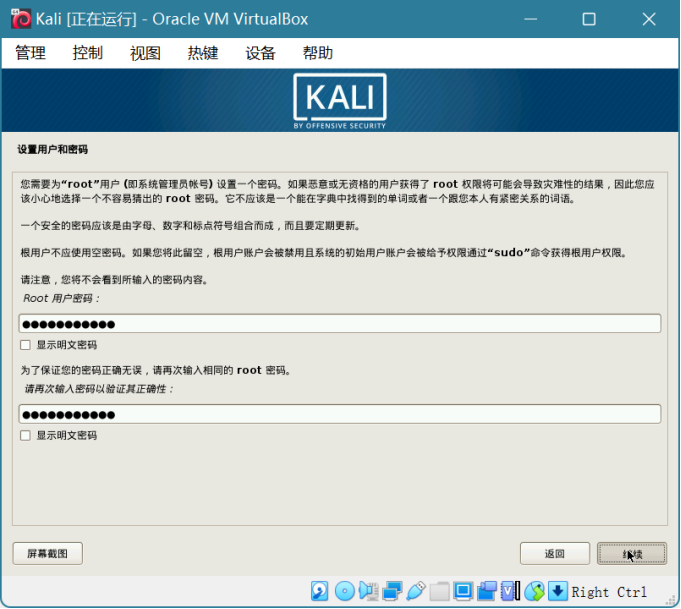Viewport: 681px width, 609px height.
Task: Click the '请再次输入密码以验证其正确性：' label
Action: [99, 389]
